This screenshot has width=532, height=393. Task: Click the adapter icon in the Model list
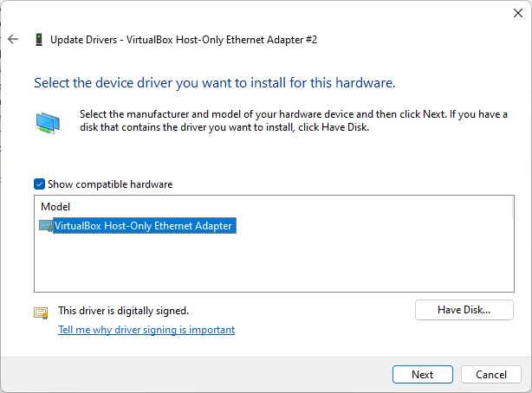(x=46, y=226)
